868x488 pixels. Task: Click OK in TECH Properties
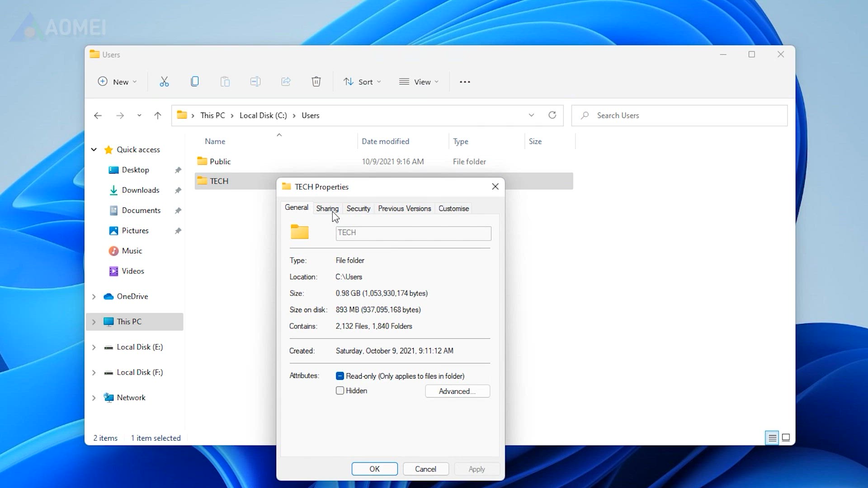(x=375, y=469)
